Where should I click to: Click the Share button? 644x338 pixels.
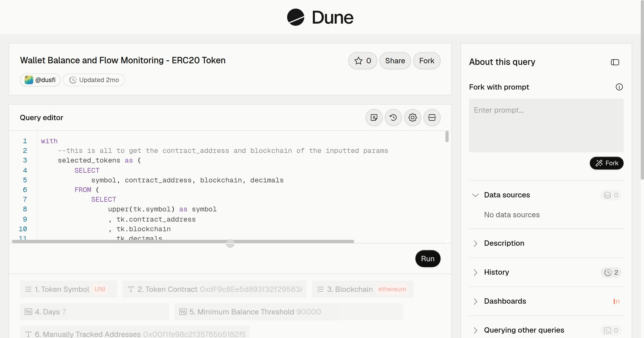click(395, 61)
